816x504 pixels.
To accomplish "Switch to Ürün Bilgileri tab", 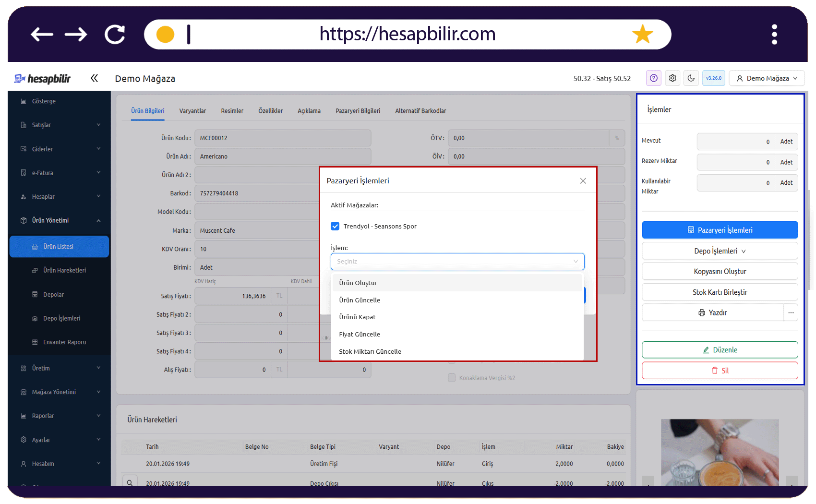I will [147, 111].
